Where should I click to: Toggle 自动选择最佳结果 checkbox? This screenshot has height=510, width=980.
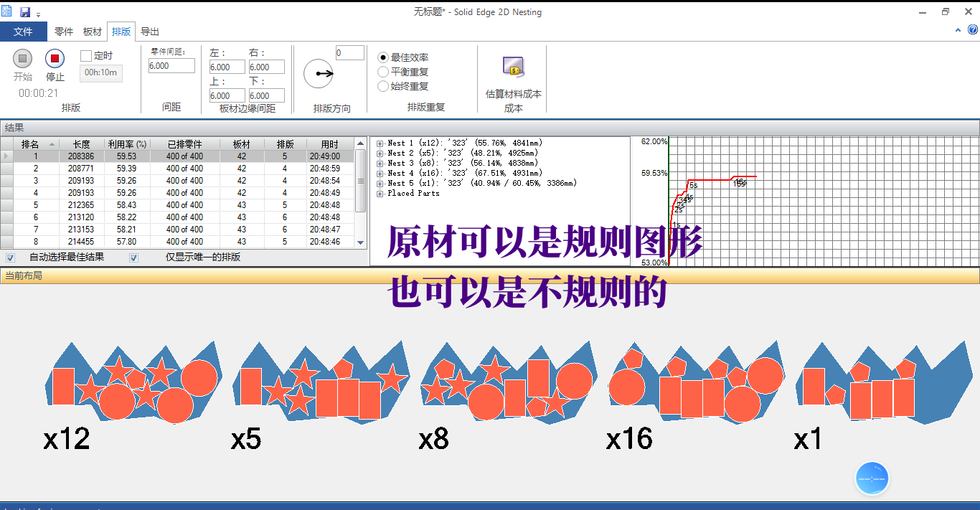coord(10,258)
